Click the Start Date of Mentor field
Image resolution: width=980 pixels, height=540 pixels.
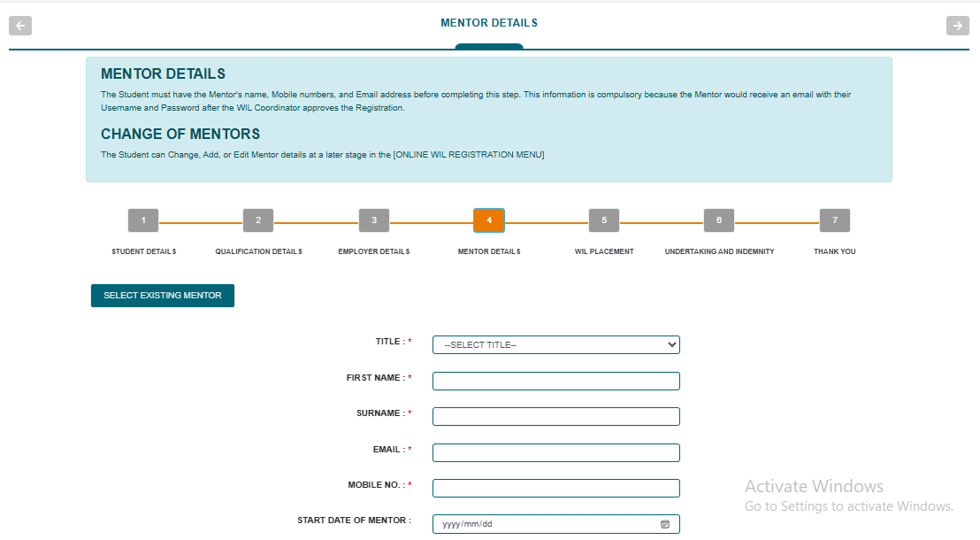[555, 524]
